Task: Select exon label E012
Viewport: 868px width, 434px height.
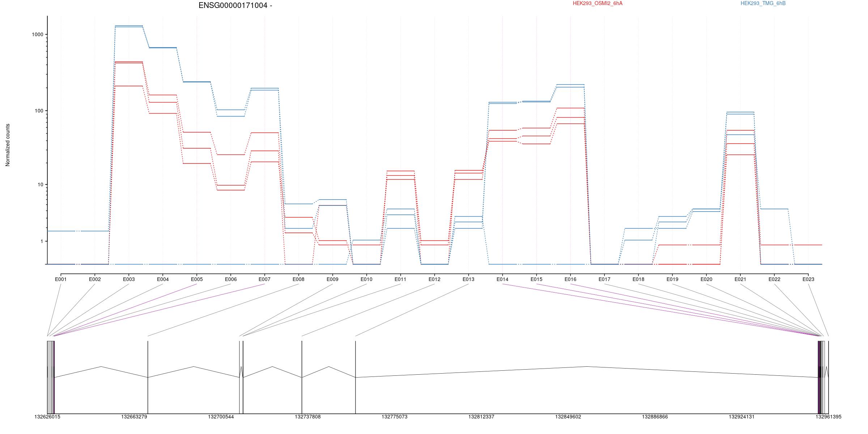Action: point(434,279)
